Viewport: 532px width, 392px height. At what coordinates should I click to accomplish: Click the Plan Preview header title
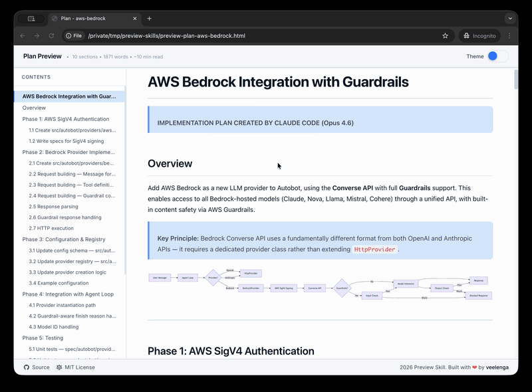pyautogui.click(x=43, y=56)
